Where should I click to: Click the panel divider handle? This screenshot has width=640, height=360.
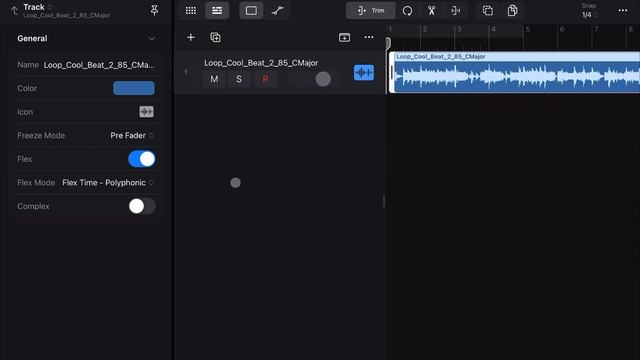click(384, 201)
